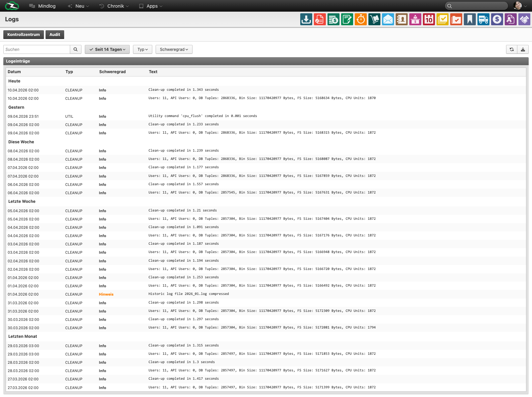Select the log text with 'FS Size: 5172309'

click(262, 311)
